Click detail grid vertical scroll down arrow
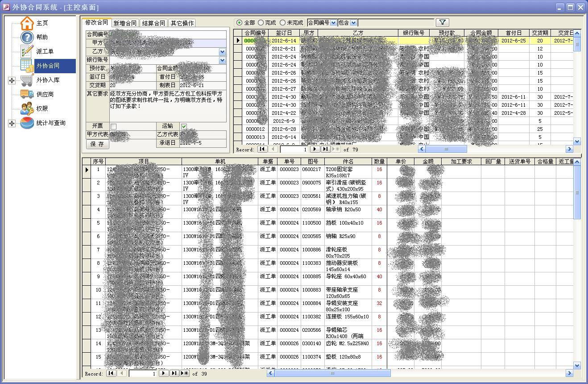588x384 pixels. pos(577,366)
